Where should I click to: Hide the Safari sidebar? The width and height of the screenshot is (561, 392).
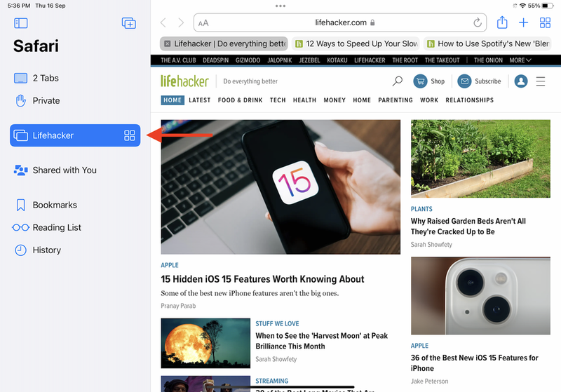coord(21,23)
